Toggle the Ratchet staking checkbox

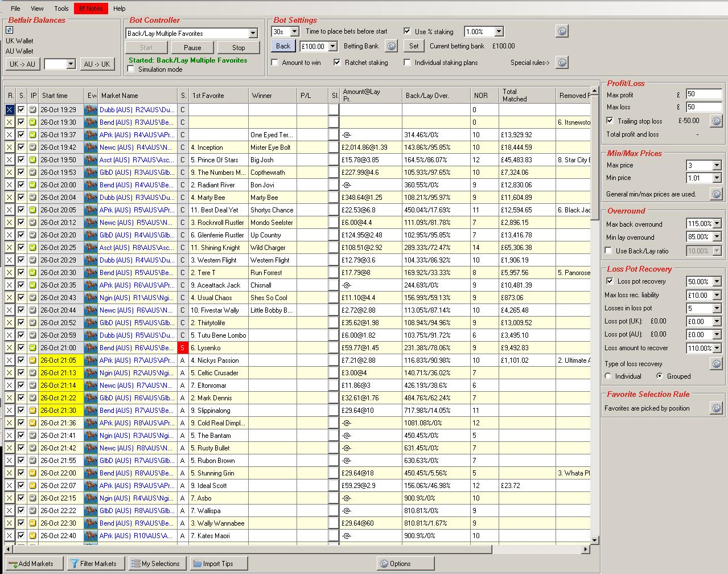(338, 63)
